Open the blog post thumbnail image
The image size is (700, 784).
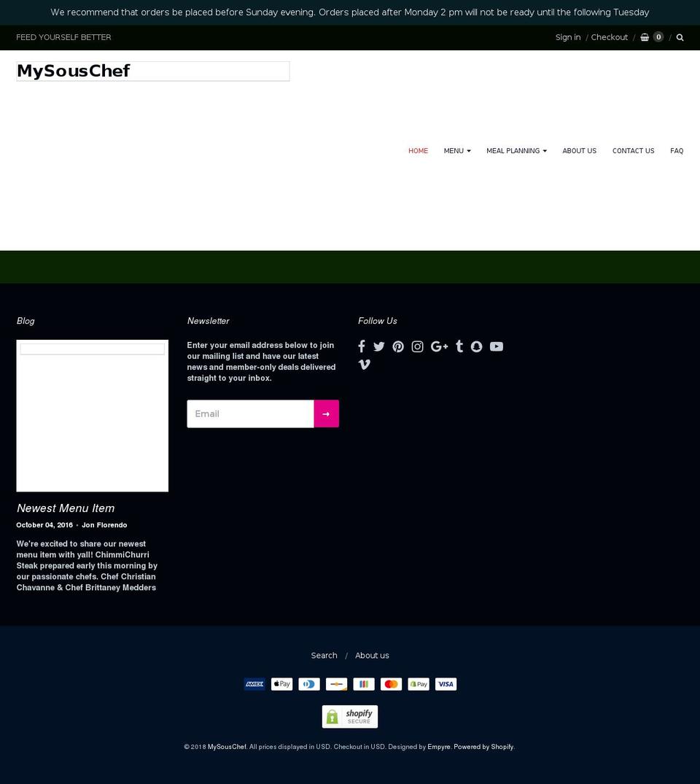click(x=93, y=416)
